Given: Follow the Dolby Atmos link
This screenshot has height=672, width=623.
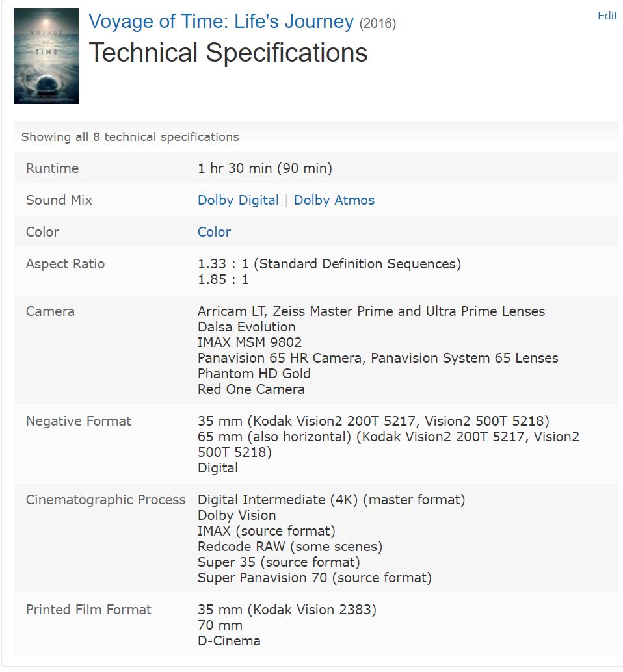Looking at the screenshot, I should (x=334, y=200).
